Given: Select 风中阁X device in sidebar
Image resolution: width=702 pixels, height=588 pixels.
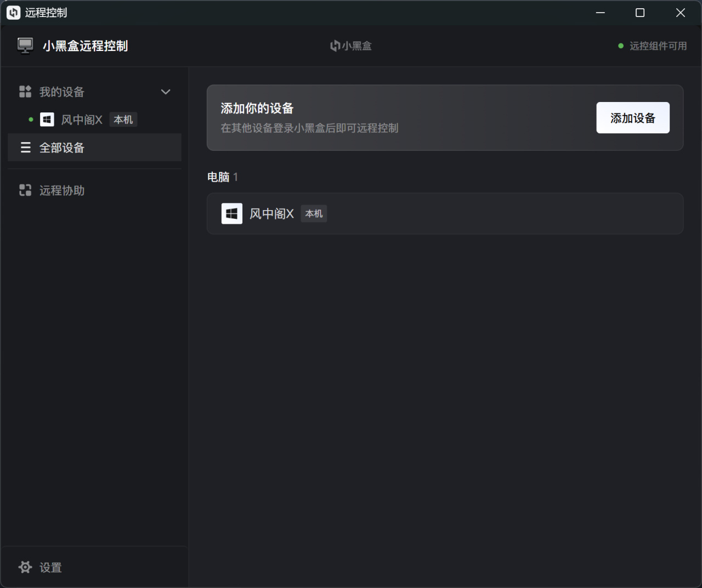Looking at the screenshot, I should [x=94, y=120].
